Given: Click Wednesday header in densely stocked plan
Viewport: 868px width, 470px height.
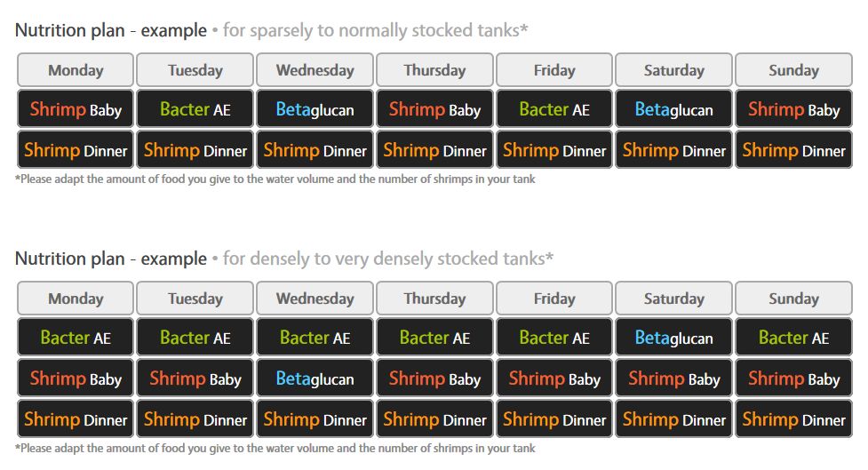Looking at the screenshot, I should [x=315, y=299].
